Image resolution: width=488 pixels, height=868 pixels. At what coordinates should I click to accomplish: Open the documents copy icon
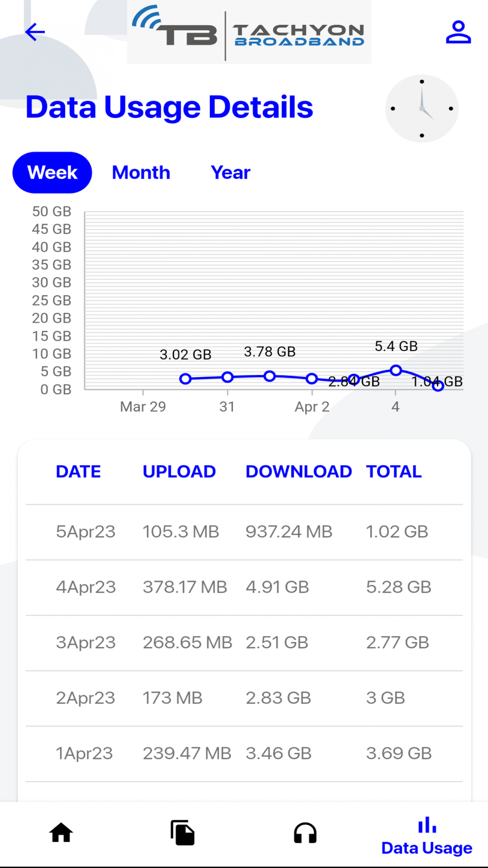point(183,833)
